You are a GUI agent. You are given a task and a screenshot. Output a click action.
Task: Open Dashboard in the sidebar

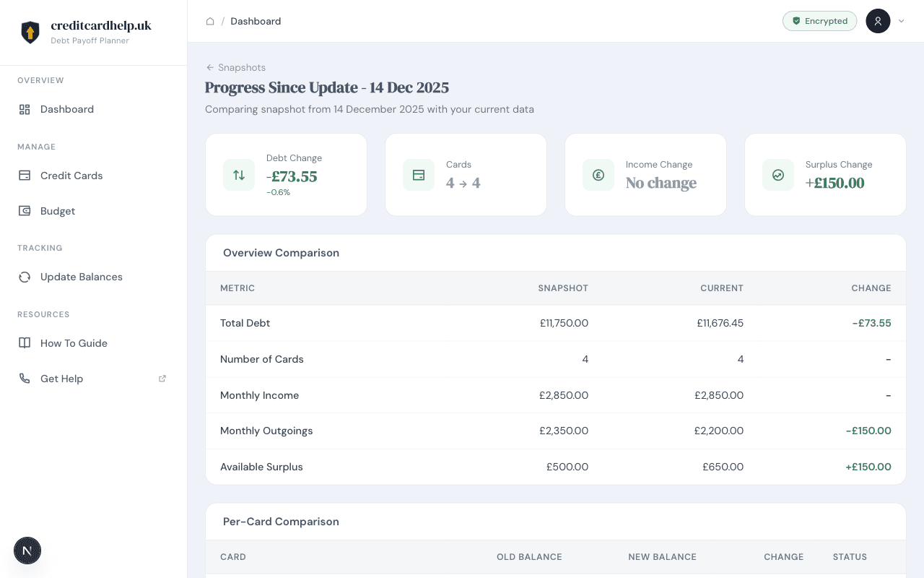click(67, 109)
